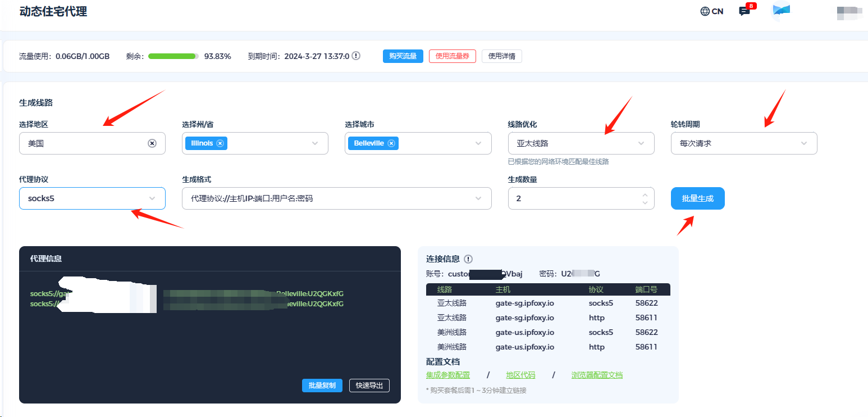Click the blurred user avatar

[x=849, y=12]
